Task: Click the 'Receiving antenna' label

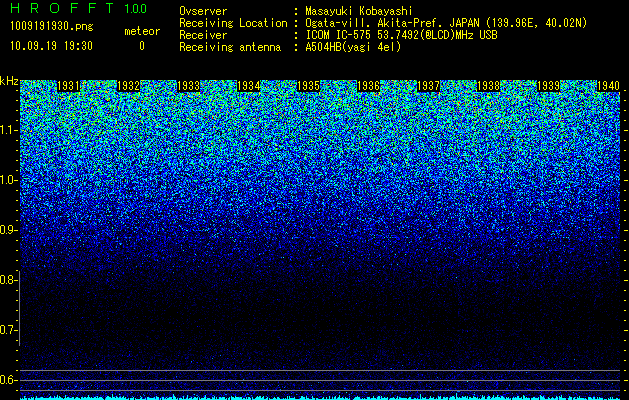Action: 230,47
